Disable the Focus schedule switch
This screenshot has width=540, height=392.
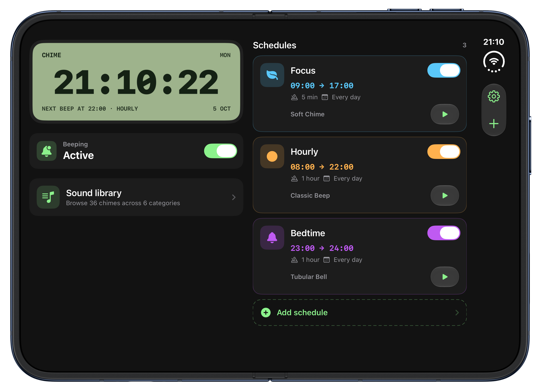(x=444, y=70)
